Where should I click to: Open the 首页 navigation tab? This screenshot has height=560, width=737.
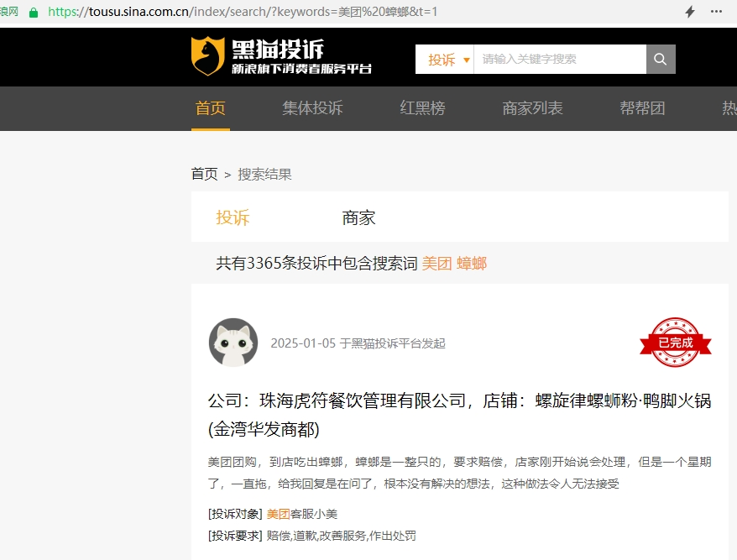[x=210, y=108]
